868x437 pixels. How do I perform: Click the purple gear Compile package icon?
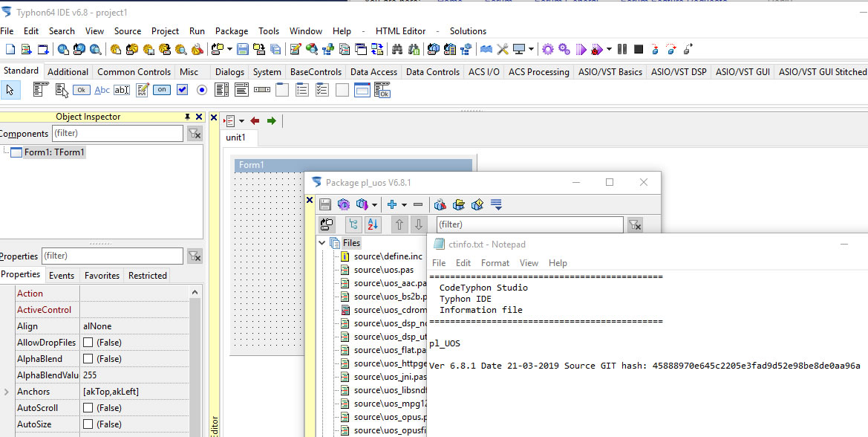(344, 204)
